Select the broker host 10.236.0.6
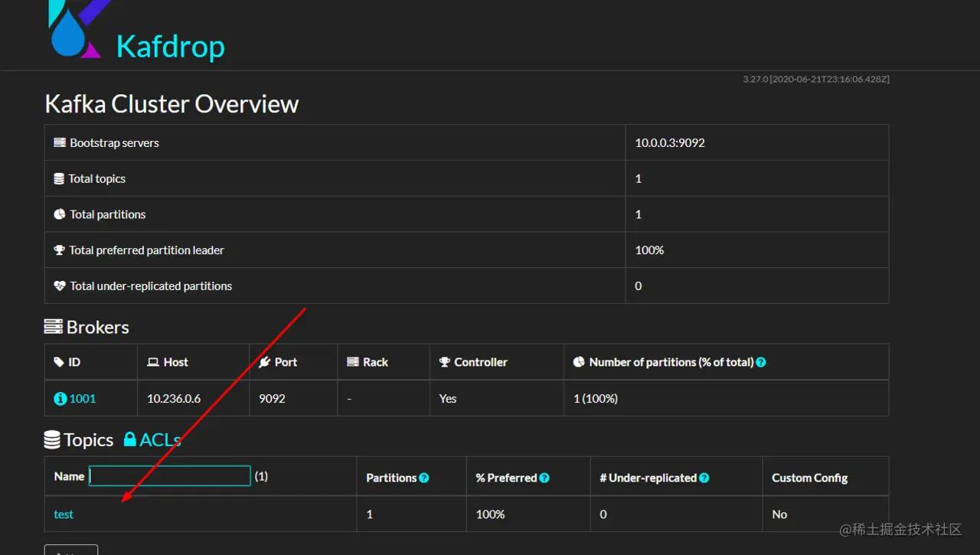 173,399
